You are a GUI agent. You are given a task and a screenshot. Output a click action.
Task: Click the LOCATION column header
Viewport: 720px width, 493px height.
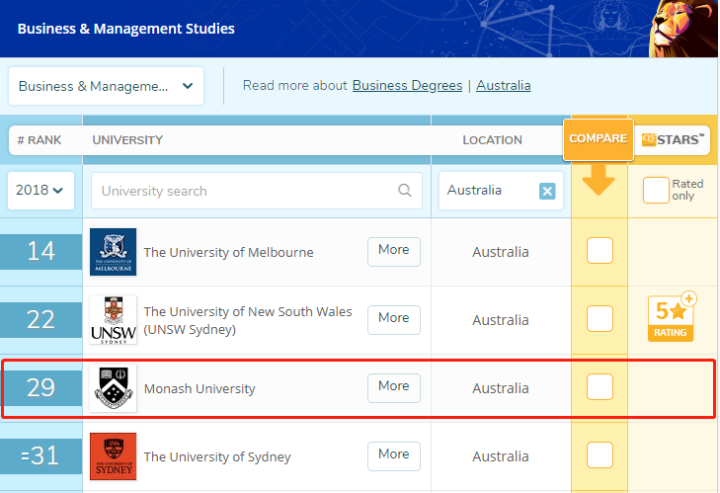(492, 140)
